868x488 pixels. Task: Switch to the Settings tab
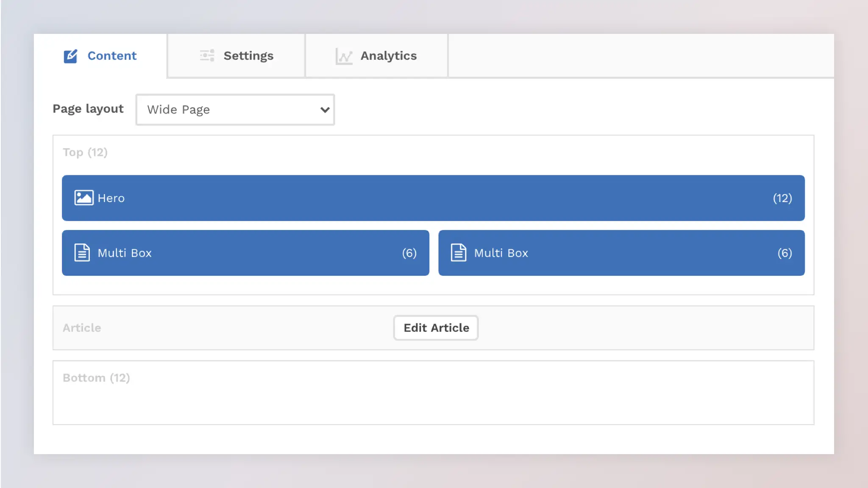(248, 55)
